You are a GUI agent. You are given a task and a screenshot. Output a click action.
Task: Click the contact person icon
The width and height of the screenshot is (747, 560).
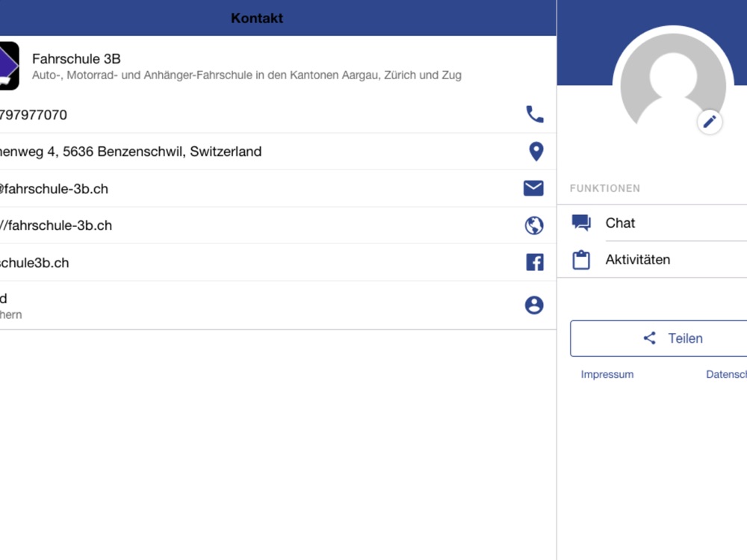534,305
